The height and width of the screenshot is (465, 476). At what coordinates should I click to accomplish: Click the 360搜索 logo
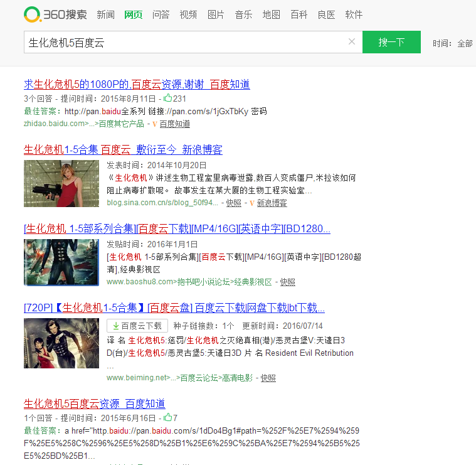click(x=55, y=14)
